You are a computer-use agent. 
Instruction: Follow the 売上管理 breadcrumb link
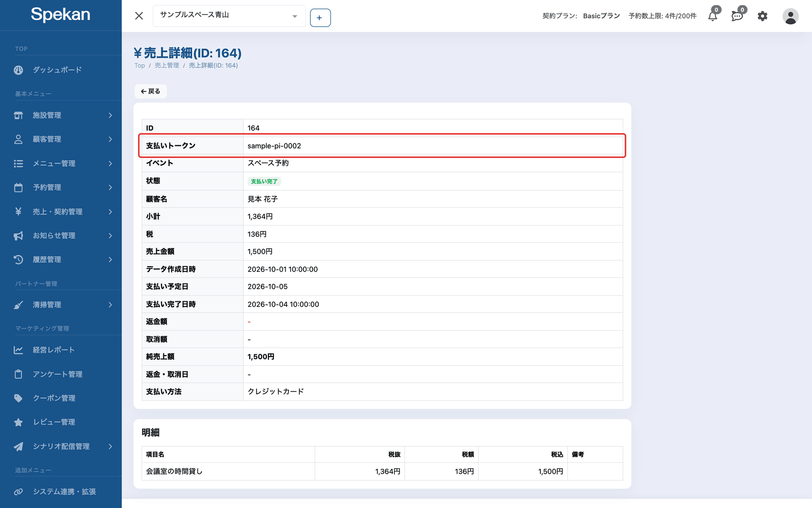(167, 66)
